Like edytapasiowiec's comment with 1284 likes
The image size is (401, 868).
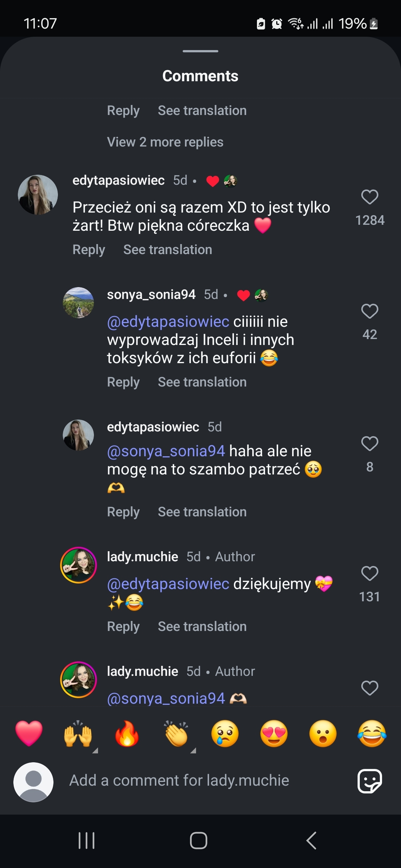[369, 197]
